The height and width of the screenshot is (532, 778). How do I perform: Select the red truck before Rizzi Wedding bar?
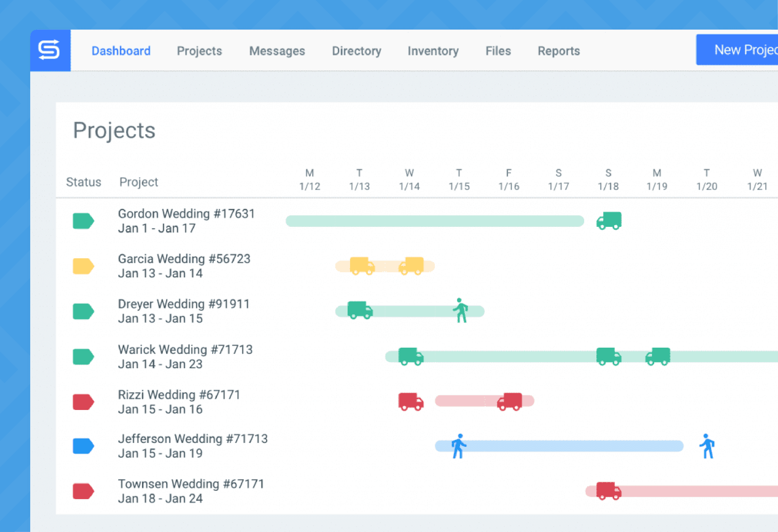(411, 402)
